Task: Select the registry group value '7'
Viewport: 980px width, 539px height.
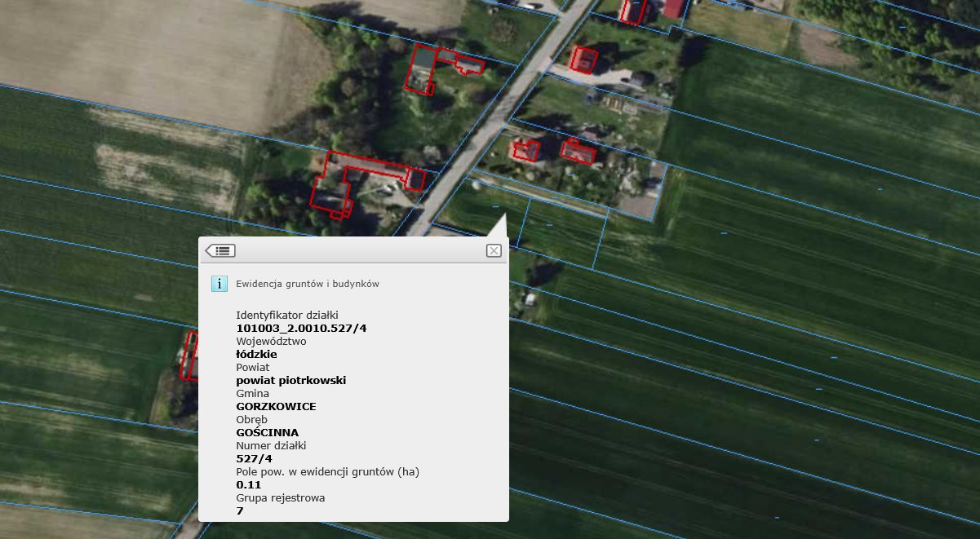Action: point(240,510)
